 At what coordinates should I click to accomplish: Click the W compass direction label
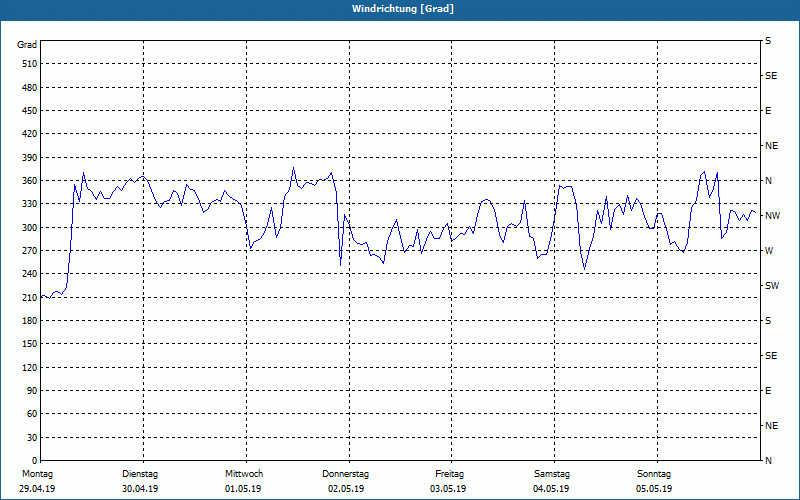tap(769, 251)
